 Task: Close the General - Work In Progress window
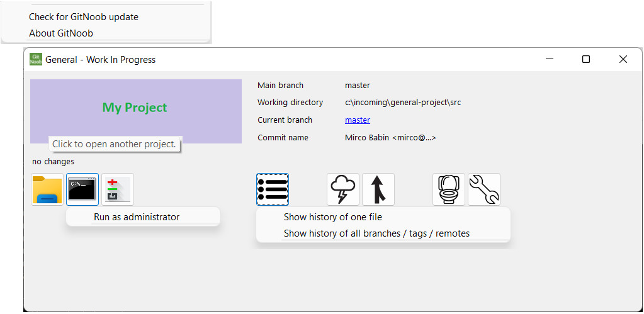pyautogui.click(x=623, y=59)
